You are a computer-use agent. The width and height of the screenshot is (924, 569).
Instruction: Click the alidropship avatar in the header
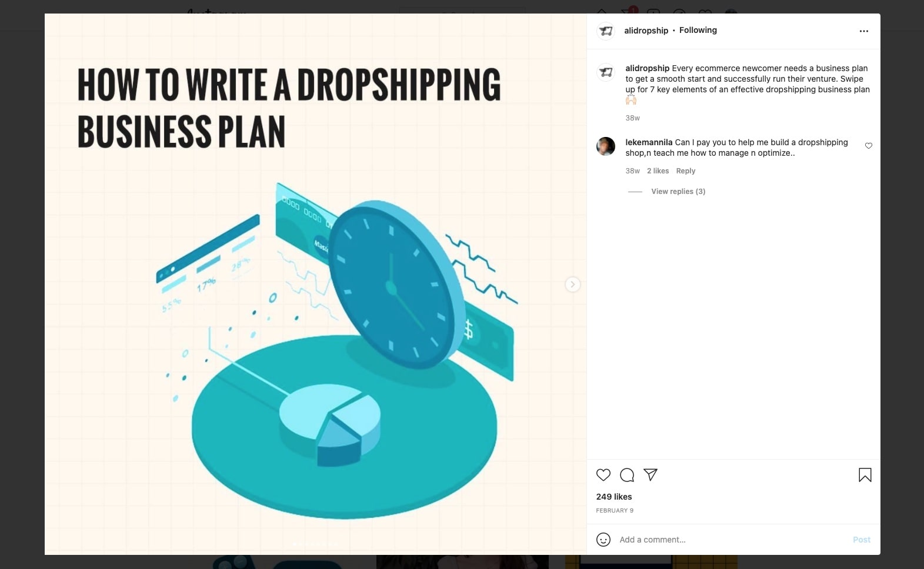point(606,31)
